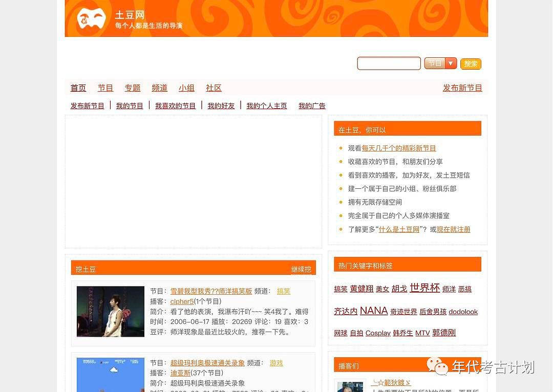Open 我喜欢的节目 in the sub-menu

[x=175, y=106]
